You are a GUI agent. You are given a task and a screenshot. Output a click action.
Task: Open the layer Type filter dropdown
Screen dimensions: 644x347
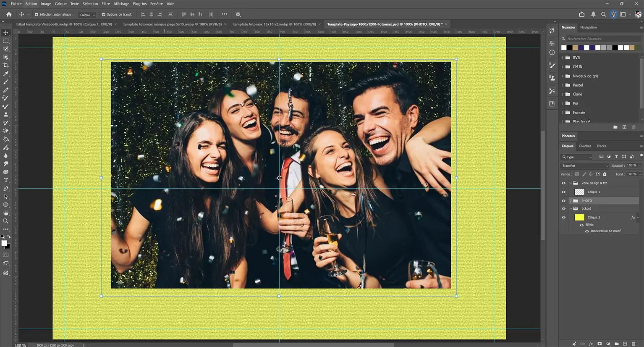point(577,157)
